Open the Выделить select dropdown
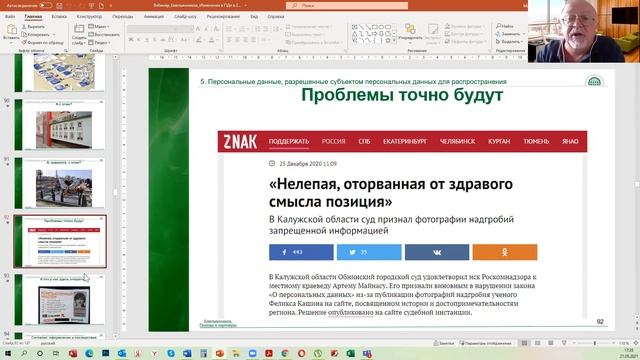Screen dimensions: 640x360 click(509, 42)
